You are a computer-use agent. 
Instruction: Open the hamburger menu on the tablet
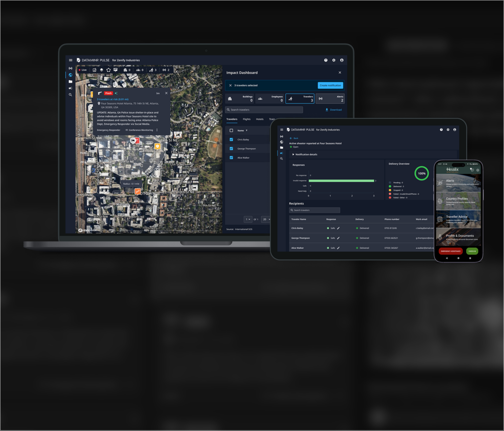[x=282, y=130]
